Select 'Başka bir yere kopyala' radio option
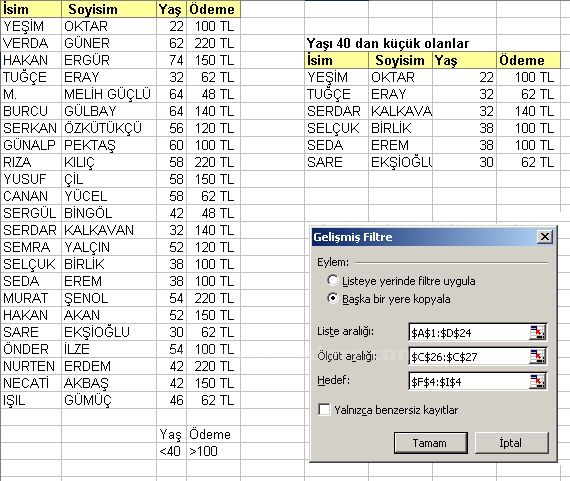This screenshot has width=570, height=481. pos(332,298)
